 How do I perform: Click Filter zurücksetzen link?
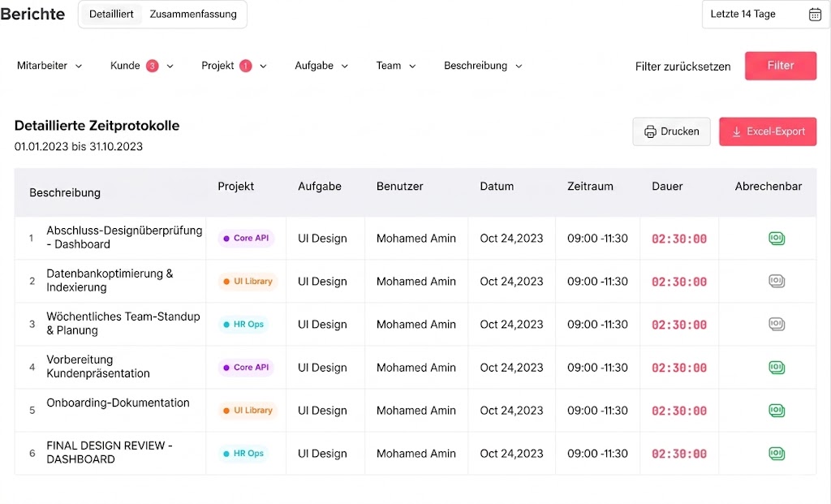coord(682,67)
